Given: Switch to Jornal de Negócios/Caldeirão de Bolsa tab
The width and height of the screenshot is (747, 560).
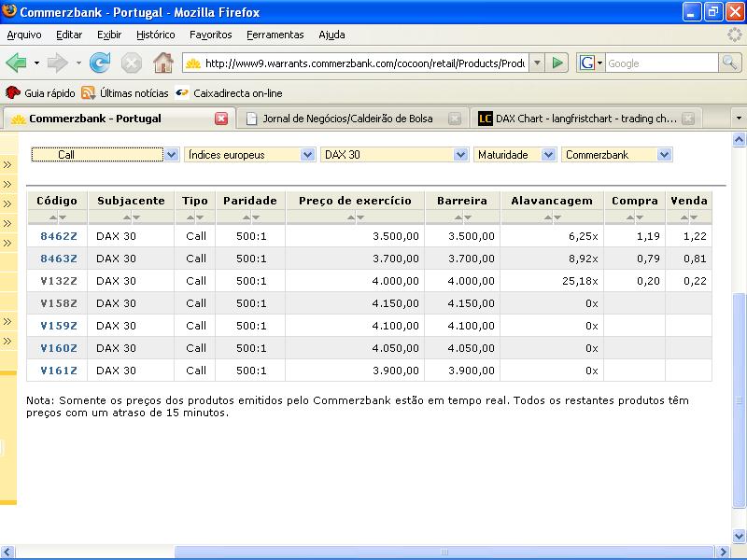Looking at the screenshot, I should [x=353, y=119].
